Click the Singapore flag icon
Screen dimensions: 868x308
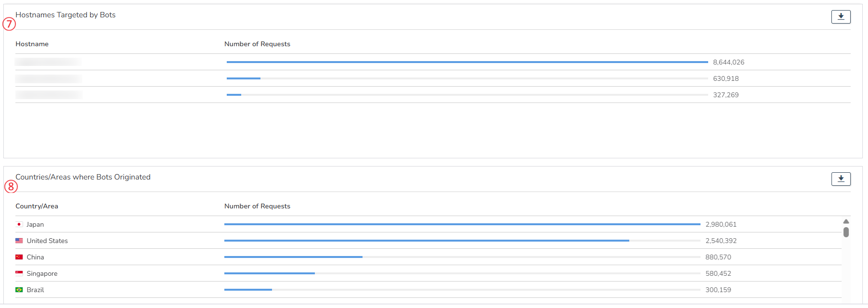click(x=19, y=273)
